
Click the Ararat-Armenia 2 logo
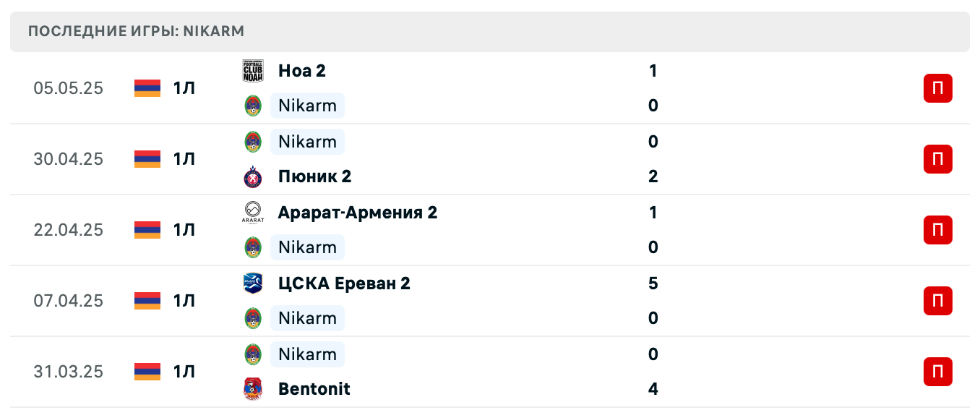tap(252, 213)
